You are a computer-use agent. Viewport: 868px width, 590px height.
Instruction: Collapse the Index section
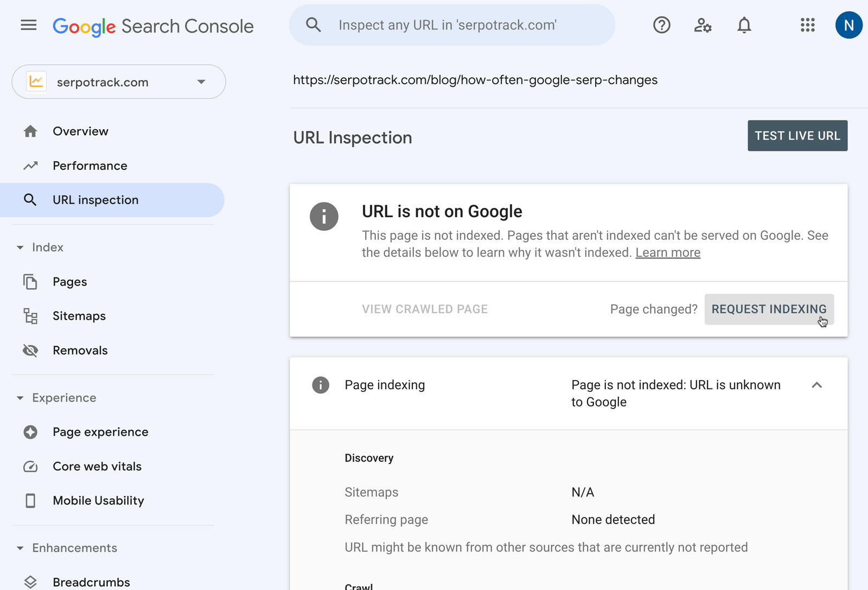pos(20,248)
